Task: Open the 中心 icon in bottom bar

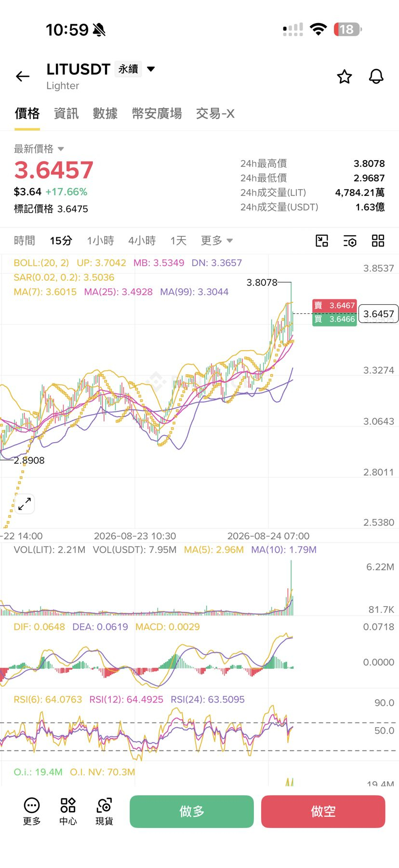Action: [68, 811]
